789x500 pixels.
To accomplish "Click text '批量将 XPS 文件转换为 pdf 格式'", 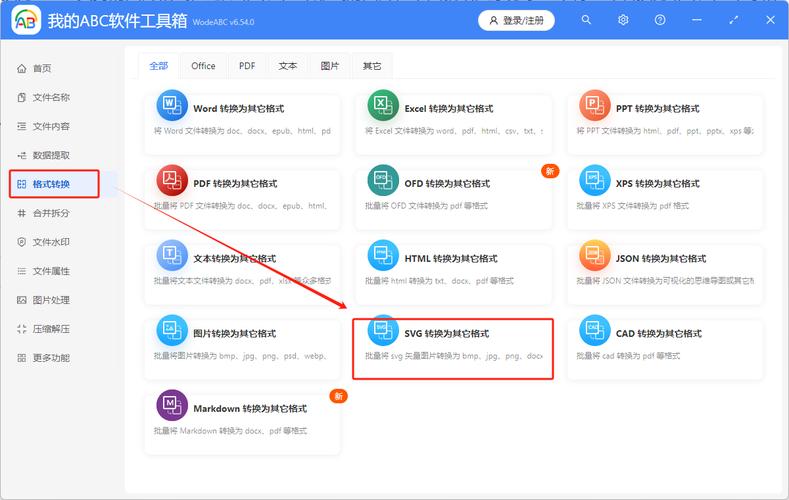I will pos(633,206).
